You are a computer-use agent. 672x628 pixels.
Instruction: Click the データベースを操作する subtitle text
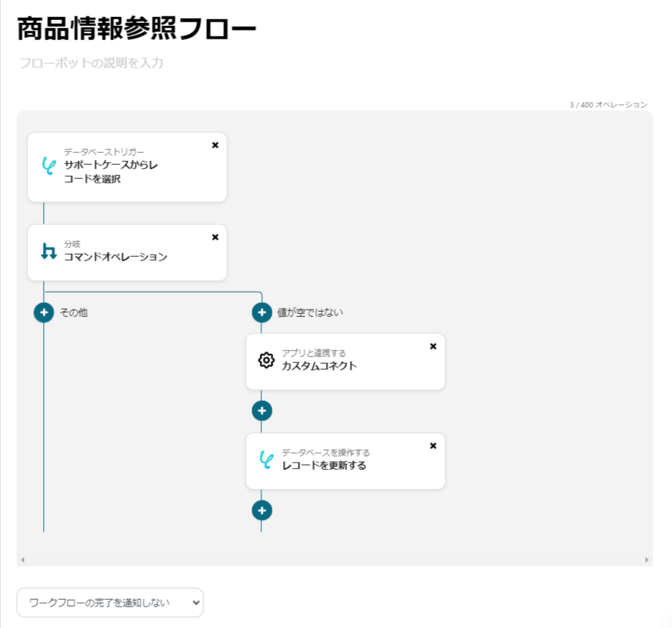326,453
